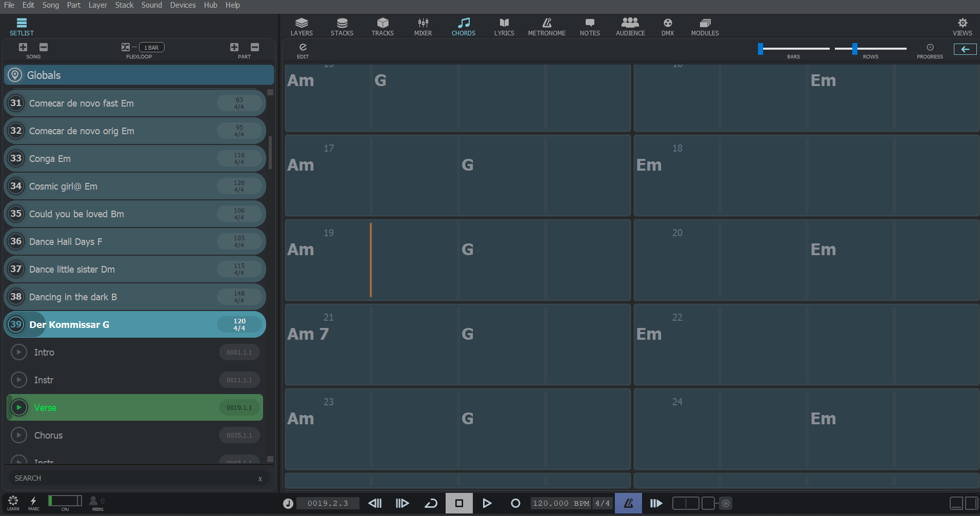Open the File menu
The height and width of the screenshot is (516, 980).
[x=9, y=5]
